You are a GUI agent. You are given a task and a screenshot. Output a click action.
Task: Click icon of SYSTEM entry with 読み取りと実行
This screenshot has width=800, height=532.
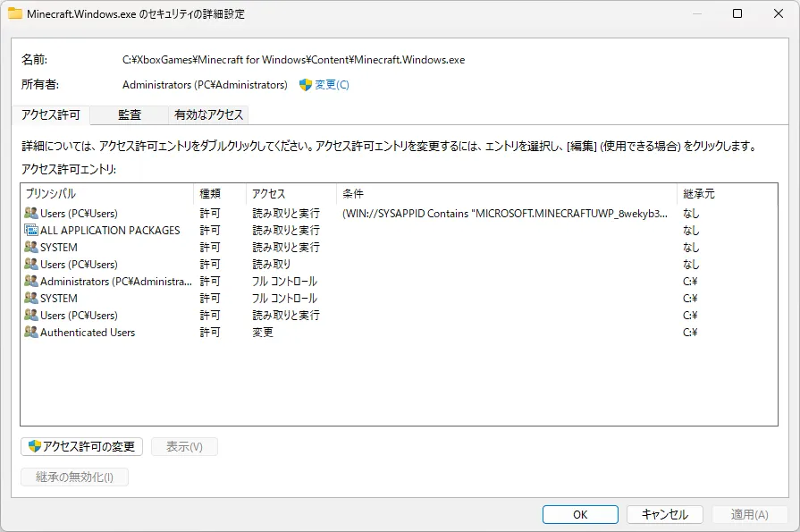31,248
